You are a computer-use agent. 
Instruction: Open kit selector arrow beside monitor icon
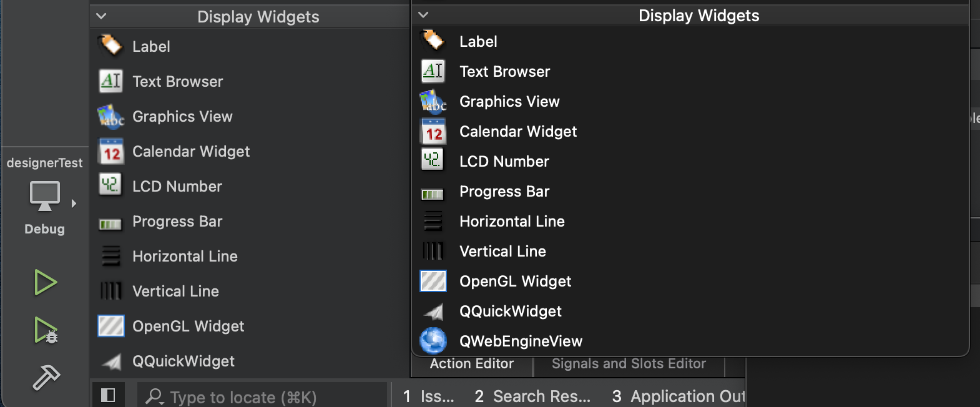(74, 203)
